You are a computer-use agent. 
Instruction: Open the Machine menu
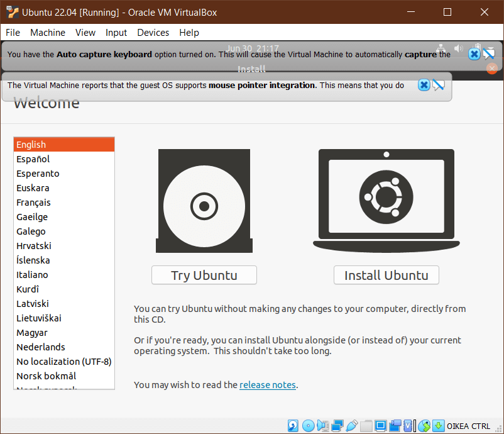coord(48,33)
